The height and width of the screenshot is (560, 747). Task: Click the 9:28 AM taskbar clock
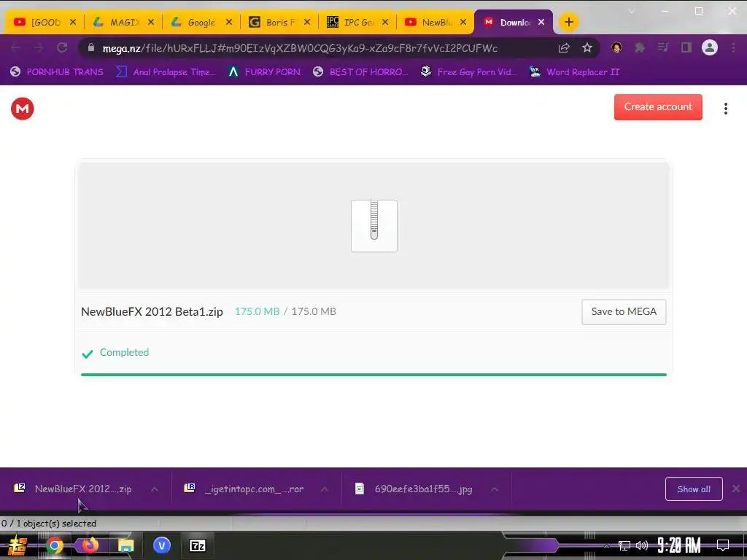679,545
